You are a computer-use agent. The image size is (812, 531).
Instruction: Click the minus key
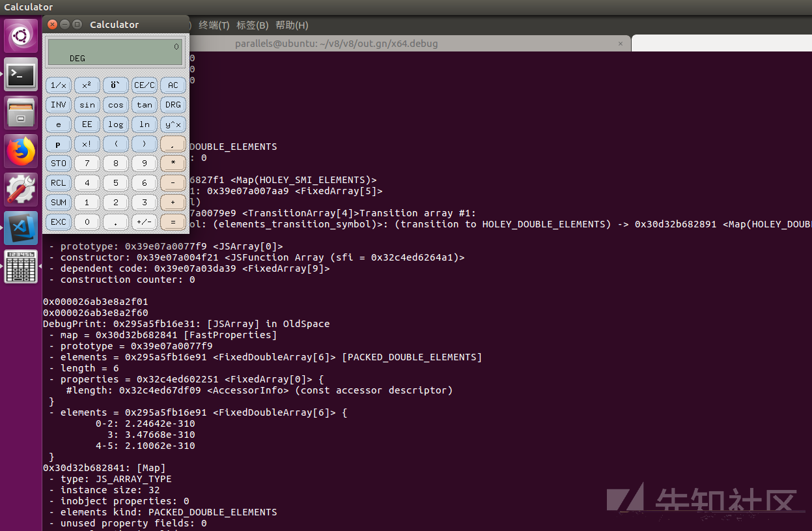[173, 183]
